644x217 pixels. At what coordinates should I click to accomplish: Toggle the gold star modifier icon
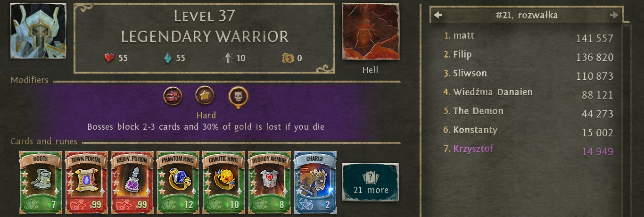pos(205,96)
